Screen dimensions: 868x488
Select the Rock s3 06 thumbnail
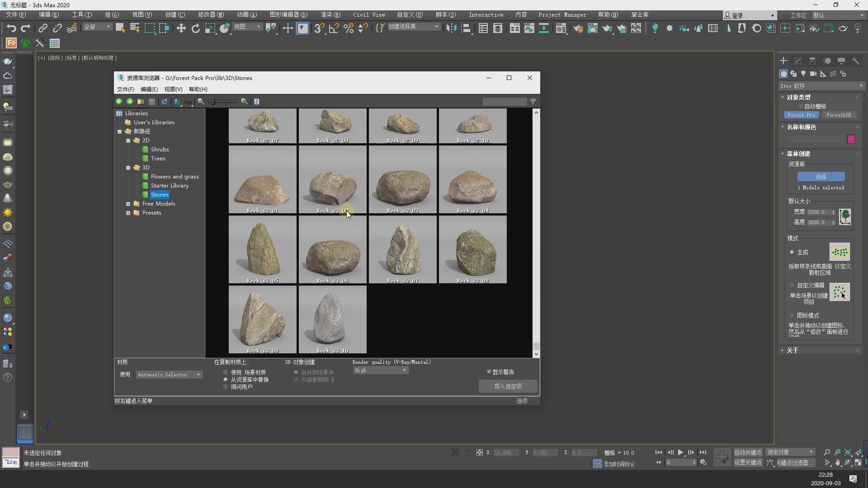click(333, 249)
